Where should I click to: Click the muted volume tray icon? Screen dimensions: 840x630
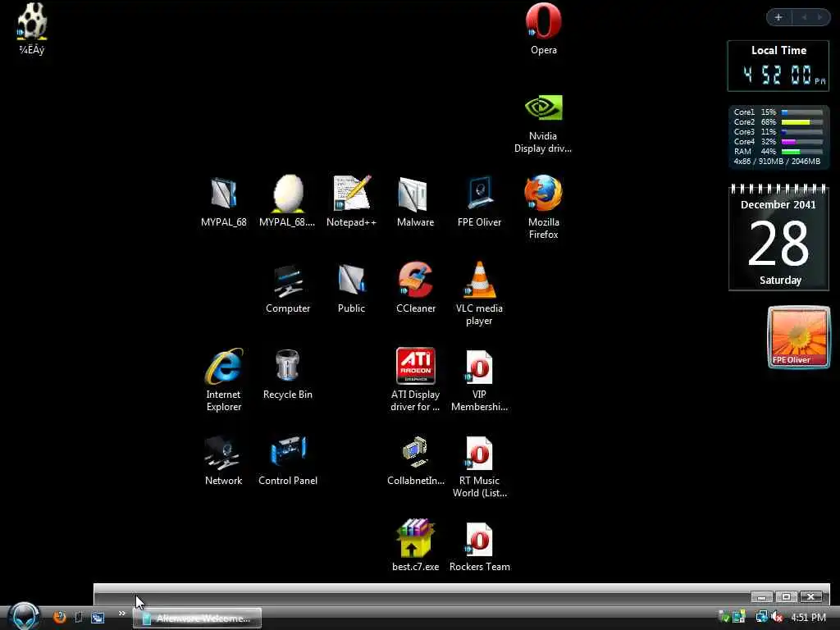[778, 617]
